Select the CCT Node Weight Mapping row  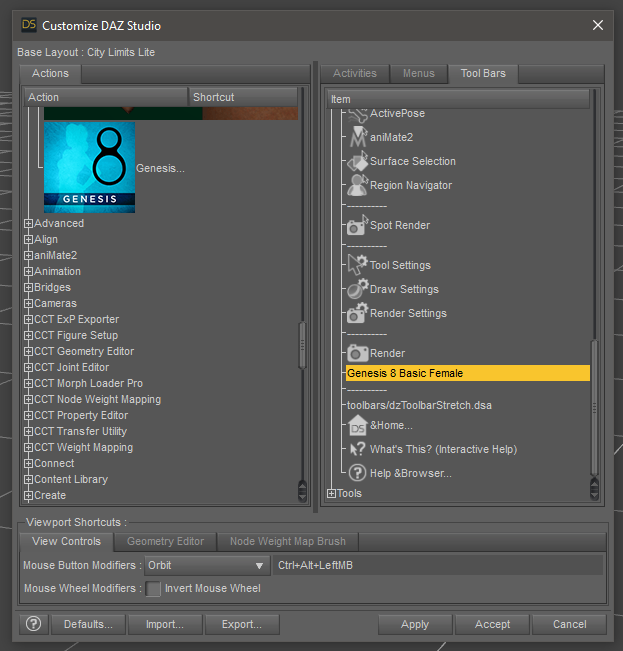point(98,399)
